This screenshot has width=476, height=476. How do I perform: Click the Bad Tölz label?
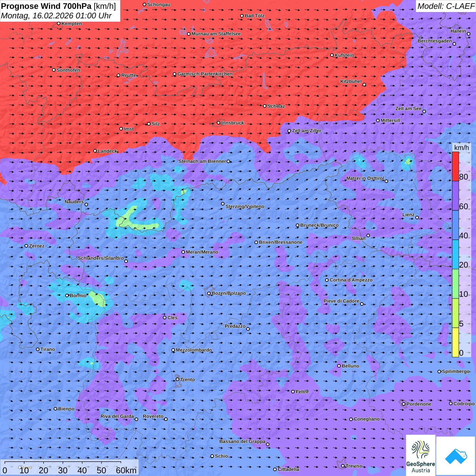point(254,16)
